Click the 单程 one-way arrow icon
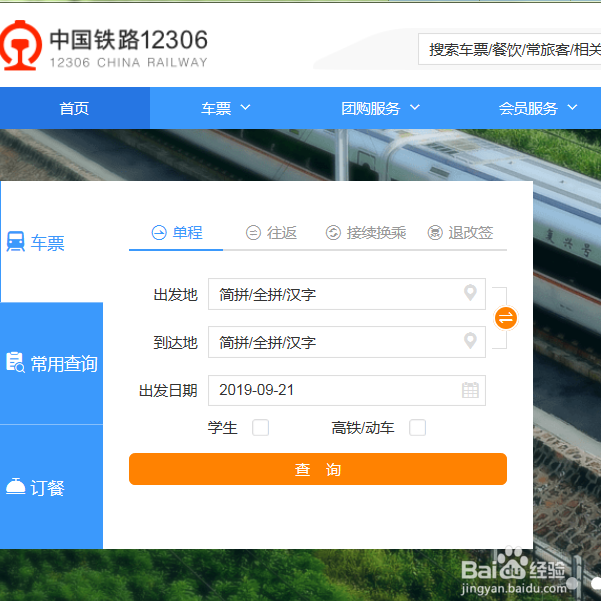The height and width of the screenshot is (610, 601). tap(159, 233)
